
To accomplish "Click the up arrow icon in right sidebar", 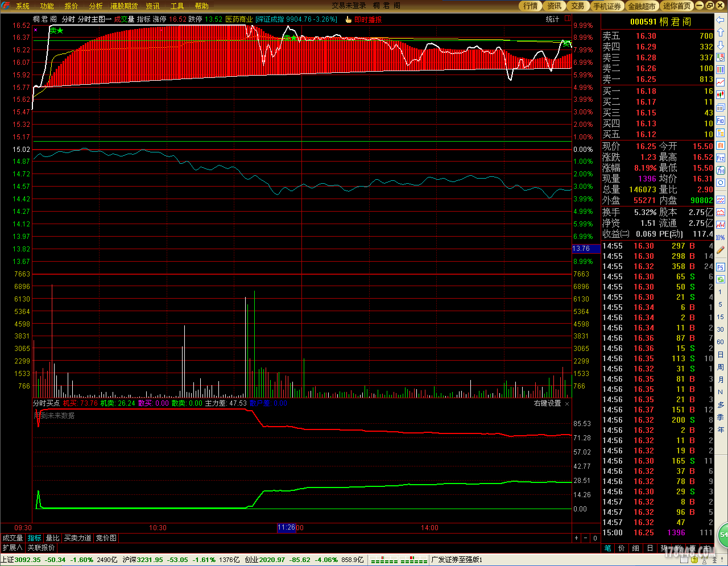I will [x=721, y=32].
